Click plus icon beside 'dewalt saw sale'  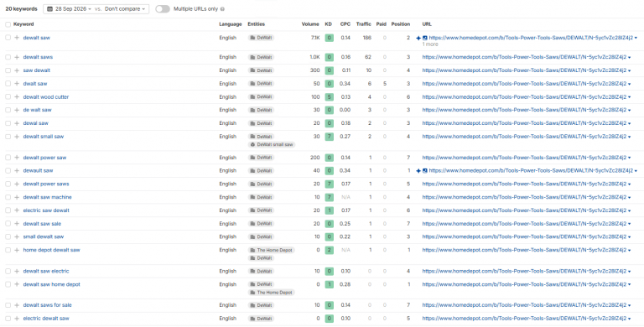click(x=17, y=224)
